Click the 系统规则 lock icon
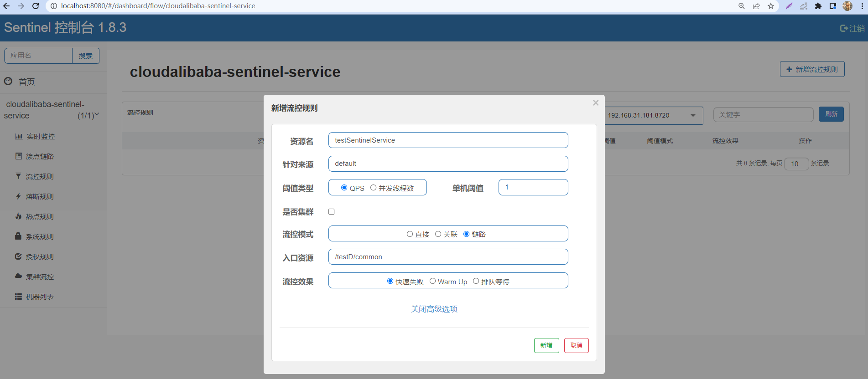 tap(18, 236)
